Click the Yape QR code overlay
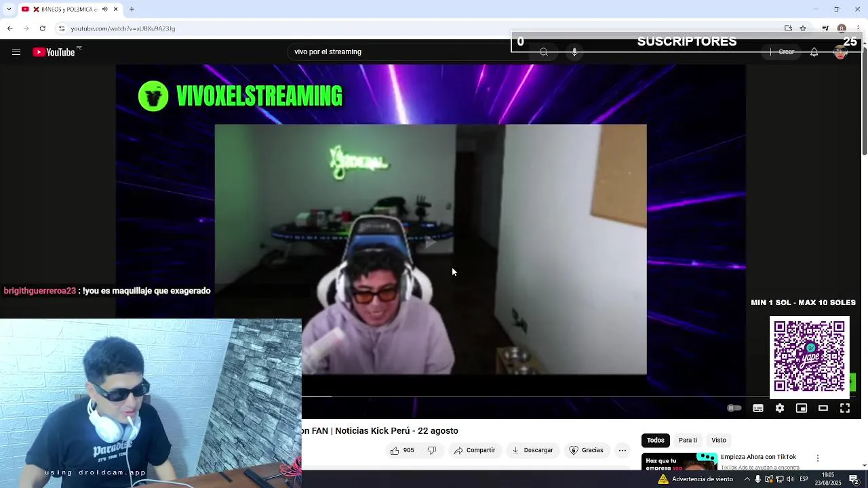The width and height of the screenshot is (868, 488). pyautogui.click(x=809, y=357)
